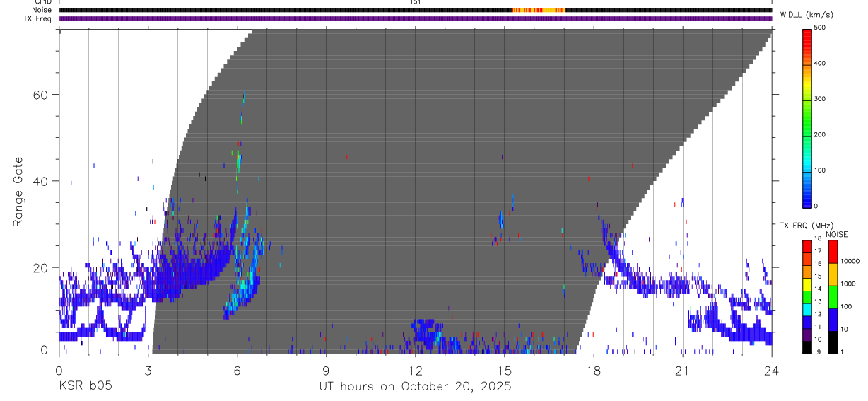This screenshot has width=868, height=401.
Task: Click the 1000 label in the NOISE legend
Action: pos(848,284)
